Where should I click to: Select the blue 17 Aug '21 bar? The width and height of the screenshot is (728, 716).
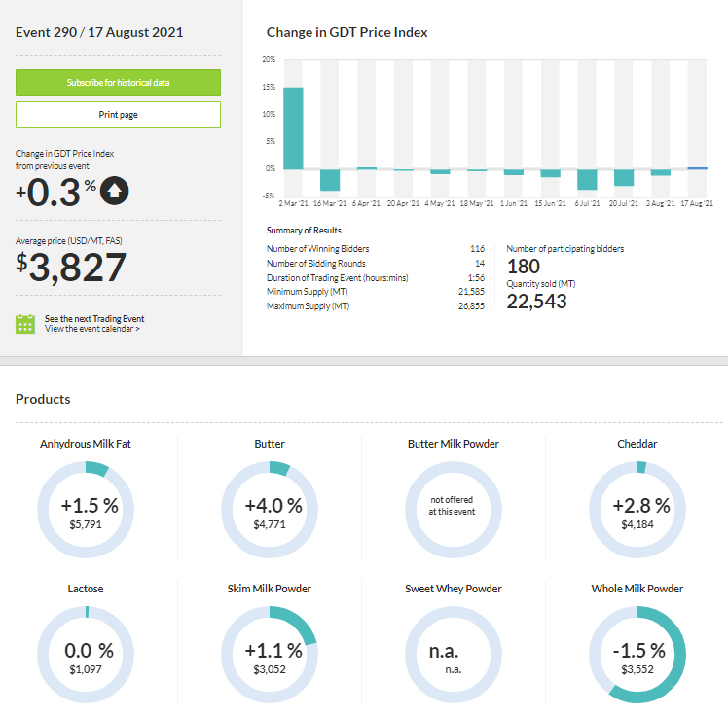tap(697, 168)
